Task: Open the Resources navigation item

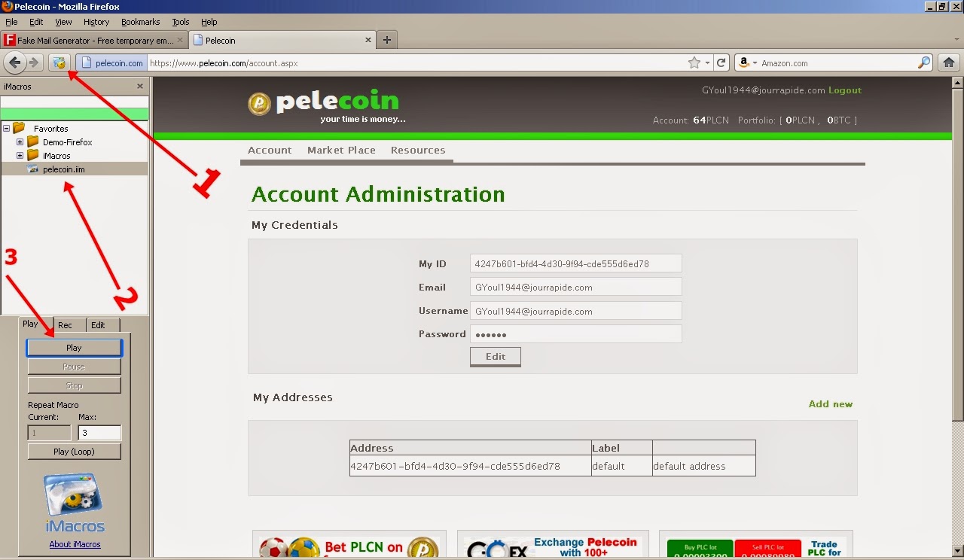Action: [x=418, y=150]
